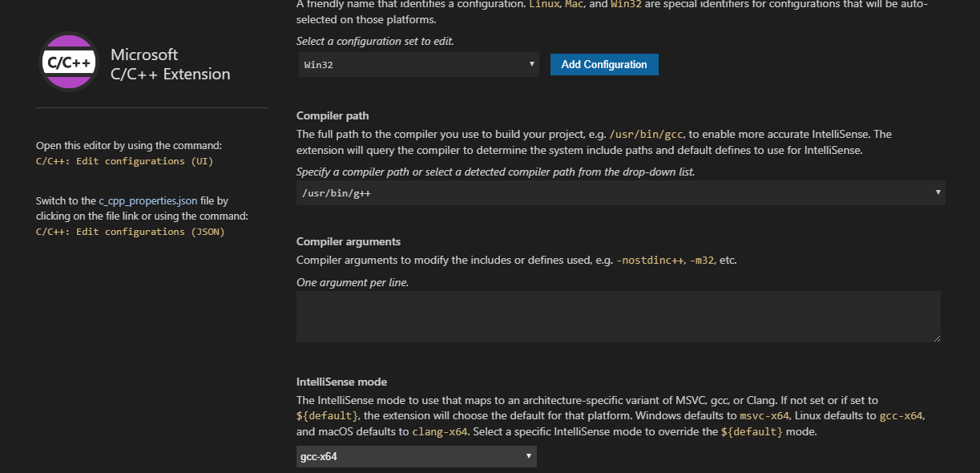The height and width of the screenshot is (473, 980).
Task: Click the C/C++ extension logo icon
Action: pos(69,63)
